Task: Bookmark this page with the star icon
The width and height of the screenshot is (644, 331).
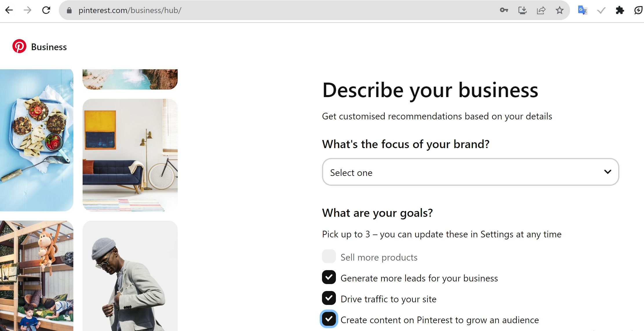Action: 559,10
